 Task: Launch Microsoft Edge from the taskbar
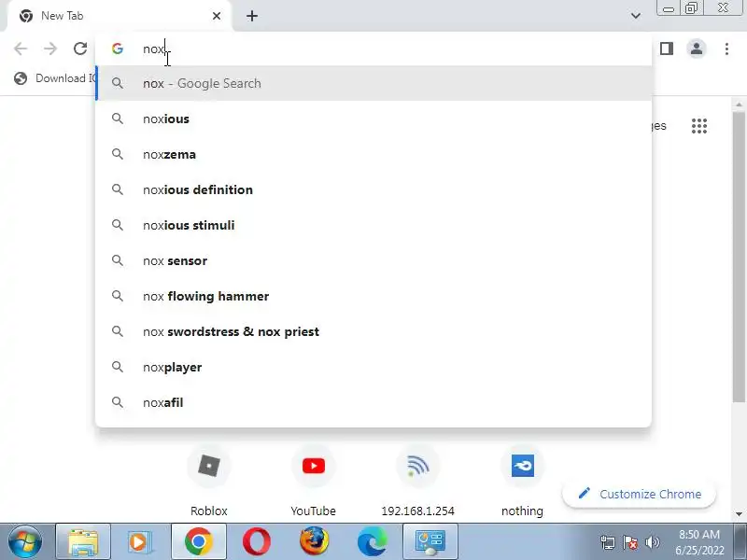point(373,541)
